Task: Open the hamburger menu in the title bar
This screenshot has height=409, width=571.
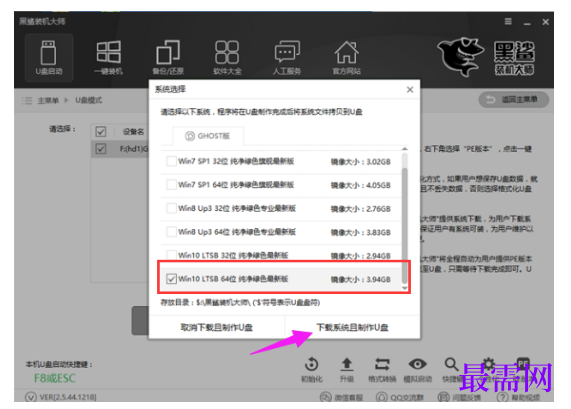Action: pos(508,22)
